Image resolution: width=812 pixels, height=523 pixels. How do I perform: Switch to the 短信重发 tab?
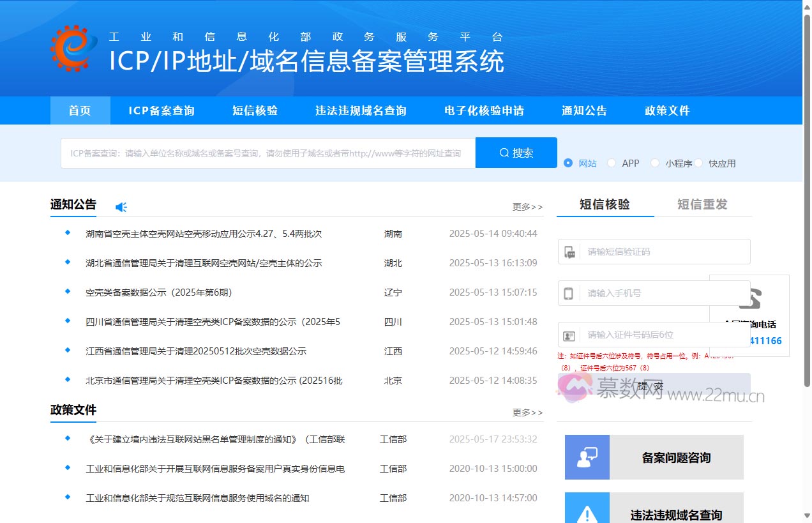703,204
